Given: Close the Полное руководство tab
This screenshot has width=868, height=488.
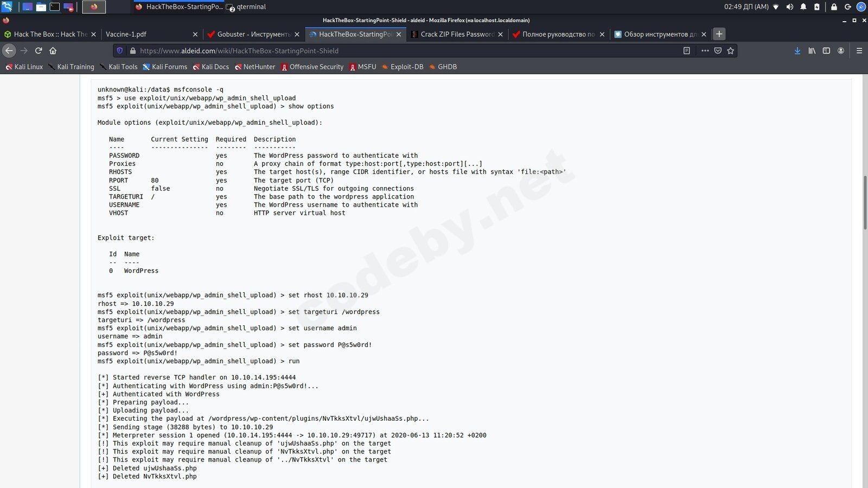Looking at the screenshot, I should 602,34.
